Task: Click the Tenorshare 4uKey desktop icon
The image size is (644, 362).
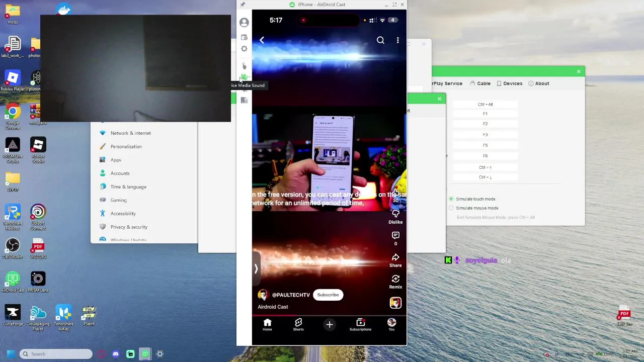Action: pyautogui.click(x=63, y=318)
